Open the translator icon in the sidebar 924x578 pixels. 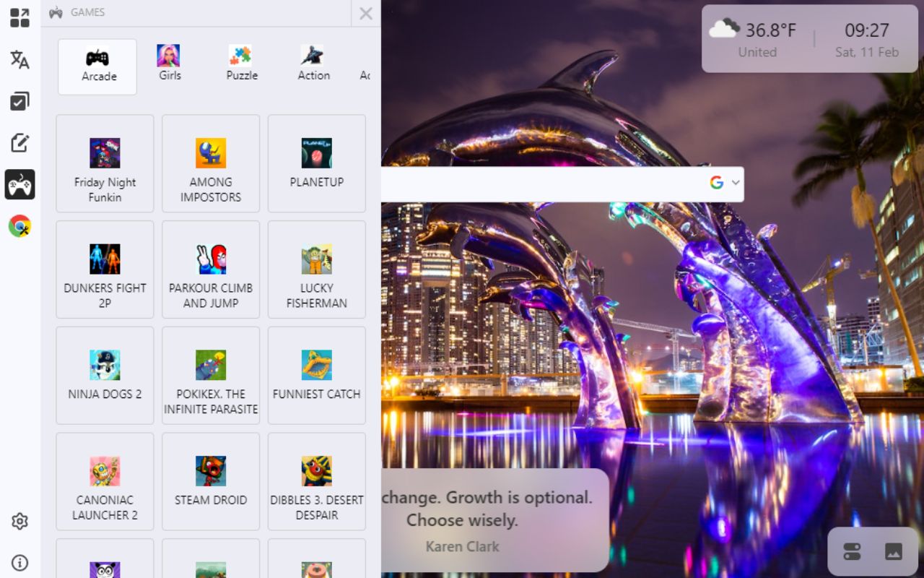(19, 60)
